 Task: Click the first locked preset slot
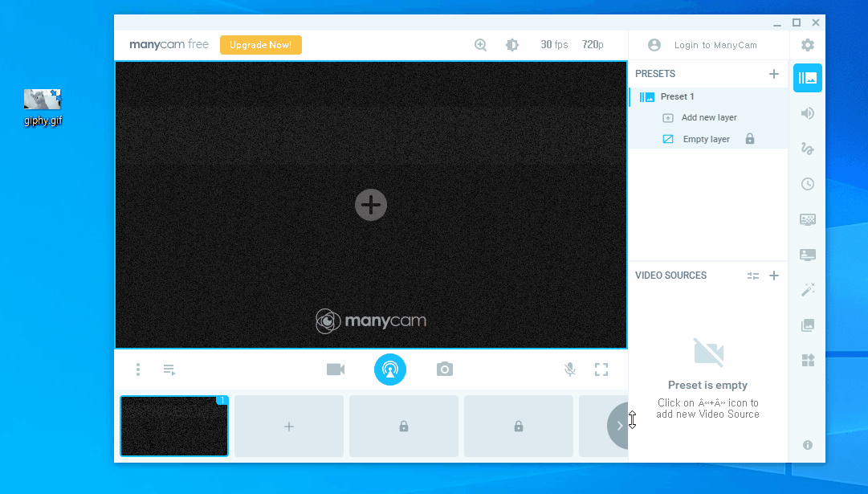404,426
